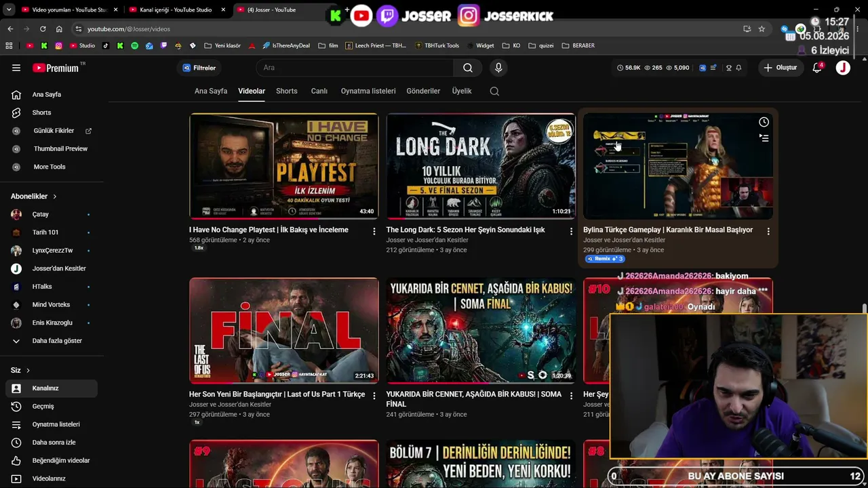
Task: Click the Ara search input field
Action: pyautogui.click(x=355, y=68)
